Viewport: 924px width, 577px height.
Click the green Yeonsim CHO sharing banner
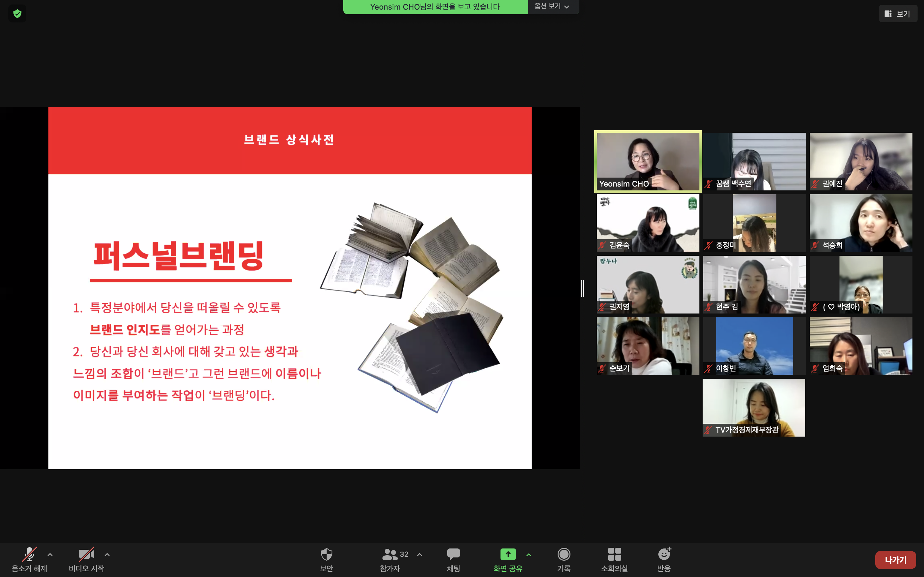435,7
